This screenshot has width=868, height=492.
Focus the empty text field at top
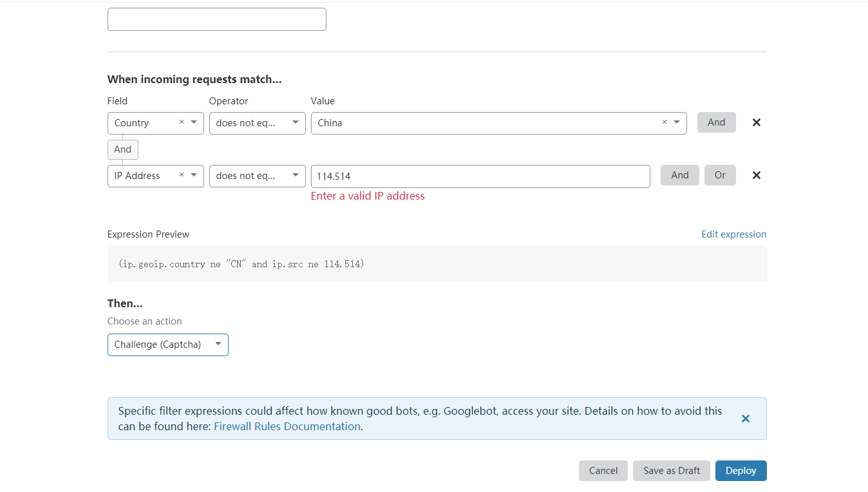click(x=217, y=19)
